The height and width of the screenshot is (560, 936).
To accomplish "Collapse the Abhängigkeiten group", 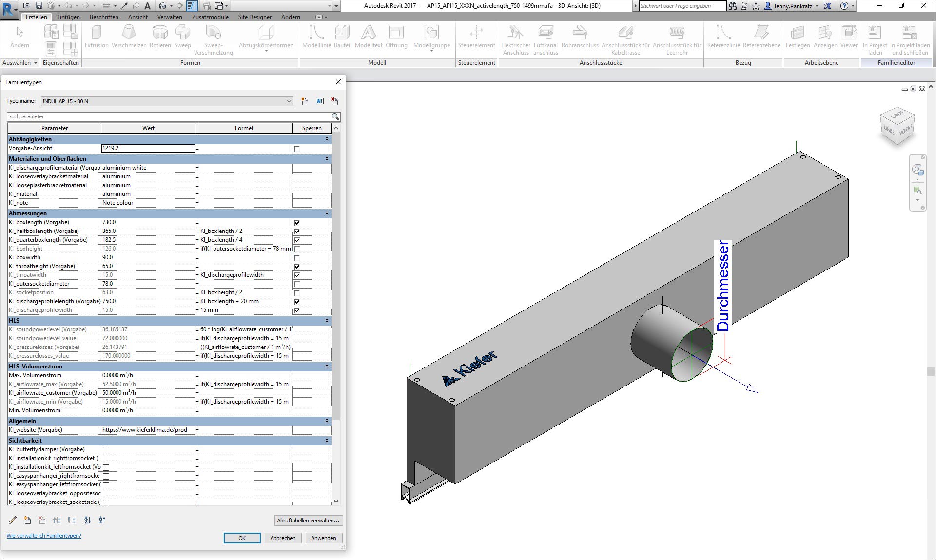I will pyautogui.click(x=327, y=139).
